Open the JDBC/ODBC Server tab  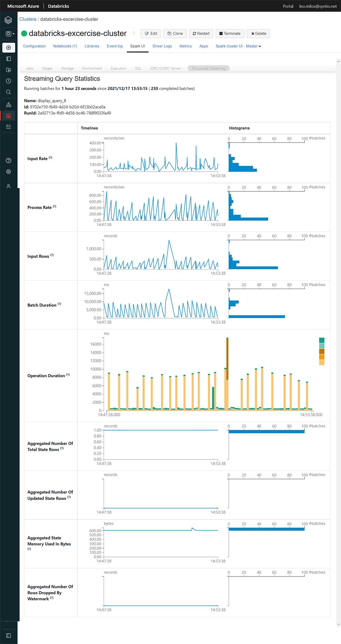point(165,68)
